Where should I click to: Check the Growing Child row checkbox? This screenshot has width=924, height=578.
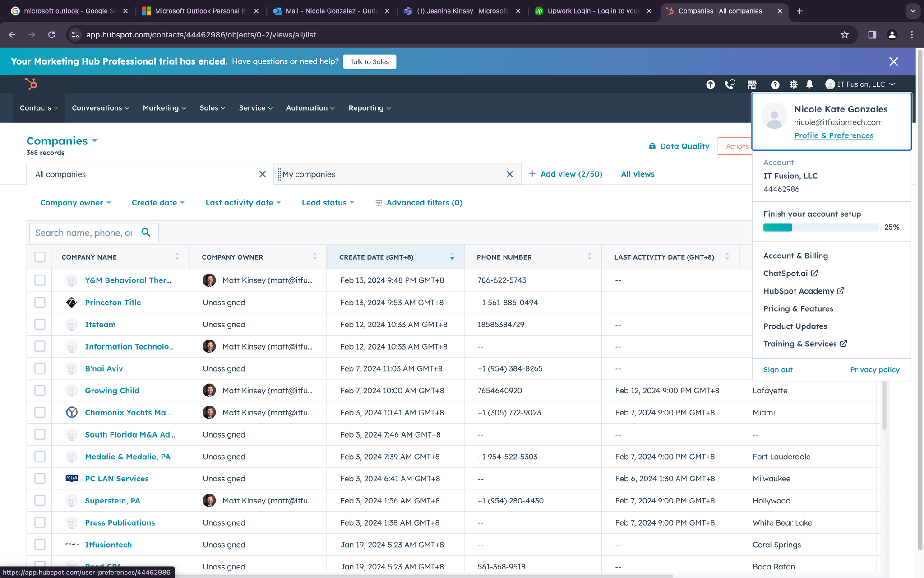point(40,390)
